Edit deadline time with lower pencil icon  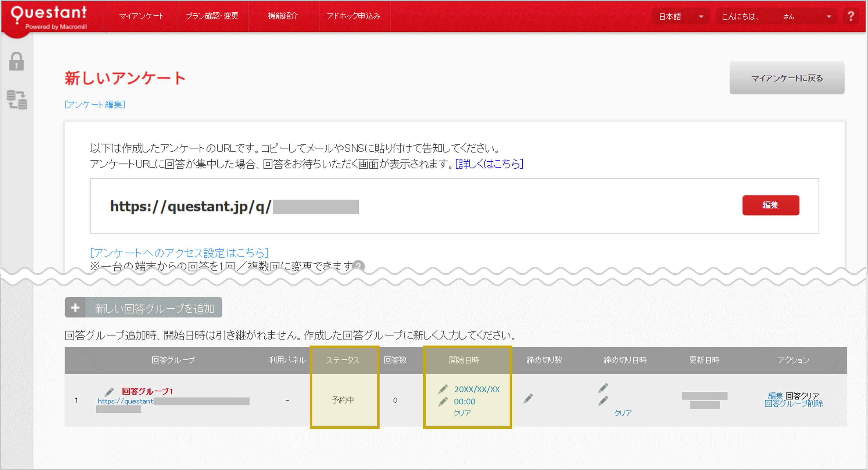coord(603,401)
